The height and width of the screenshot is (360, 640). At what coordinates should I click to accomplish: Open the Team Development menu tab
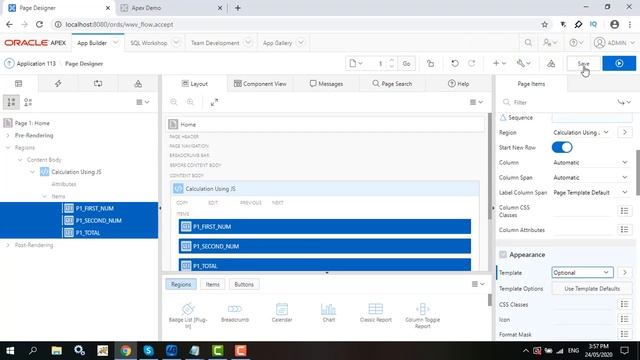coord(215,43)
